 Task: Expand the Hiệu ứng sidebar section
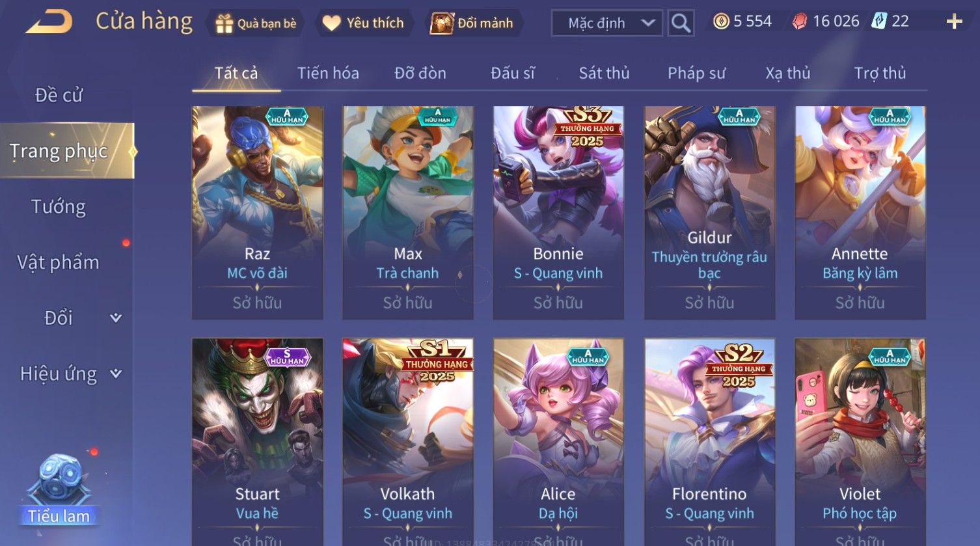[x=116, y=374]
